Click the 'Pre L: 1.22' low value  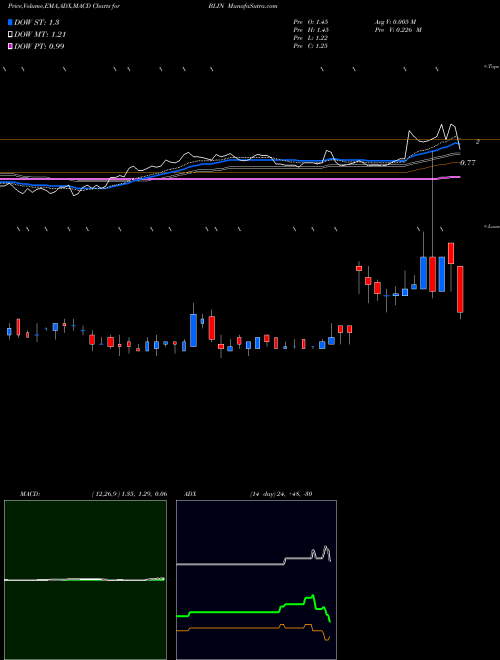(311, 38)
